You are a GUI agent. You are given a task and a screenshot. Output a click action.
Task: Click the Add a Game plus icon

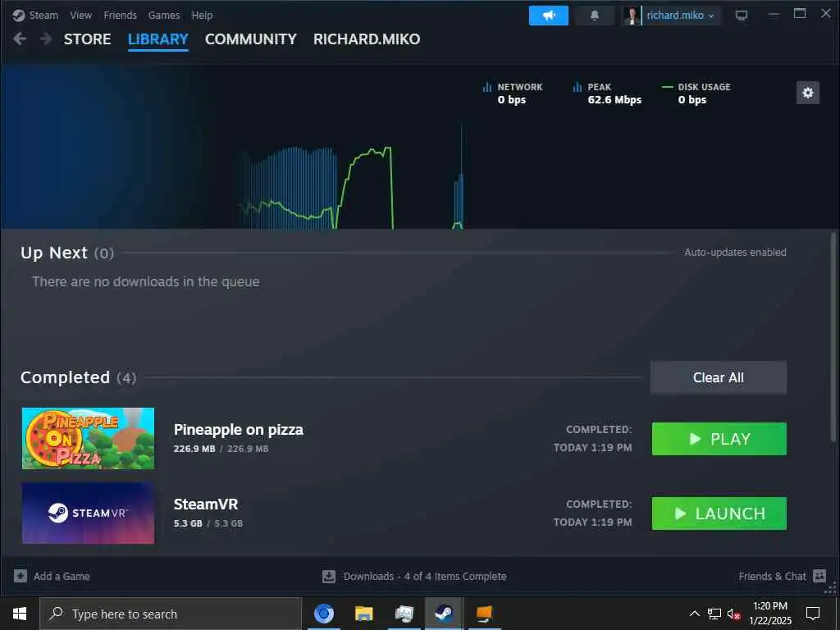click(x=21, y=576)
